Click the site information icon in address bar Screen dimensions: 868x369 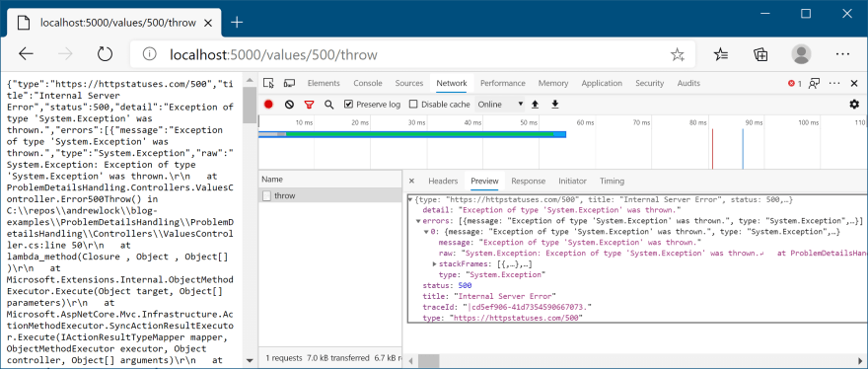(149, 54)
